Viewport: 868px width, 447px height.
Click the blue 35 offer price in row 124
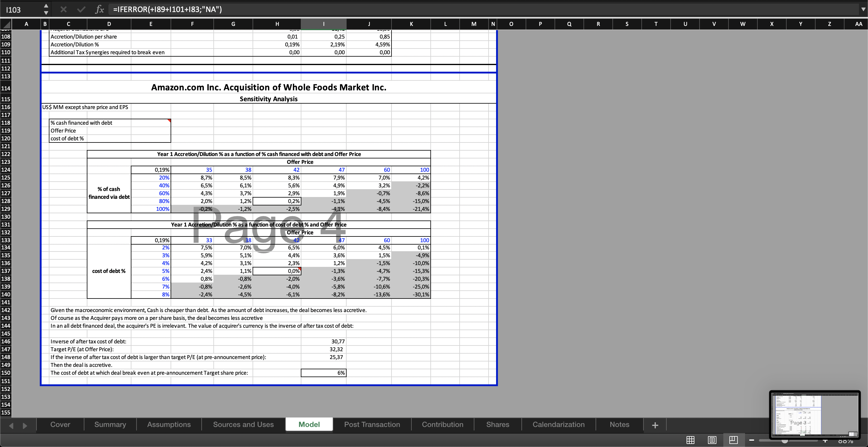(209, 170)
